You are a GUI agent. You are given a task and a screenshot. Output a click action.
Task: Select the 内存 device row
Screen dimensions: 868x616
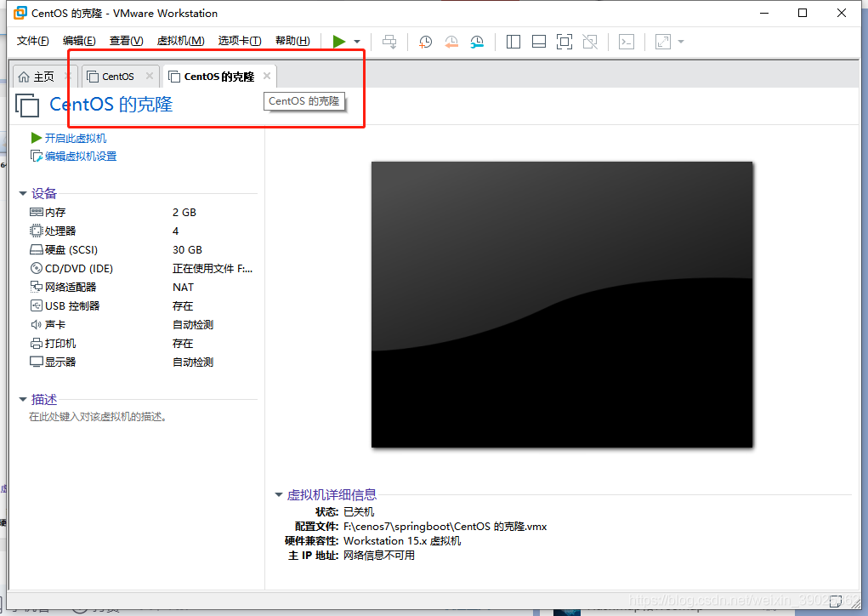pyautogui.click(x=142, y=212)
